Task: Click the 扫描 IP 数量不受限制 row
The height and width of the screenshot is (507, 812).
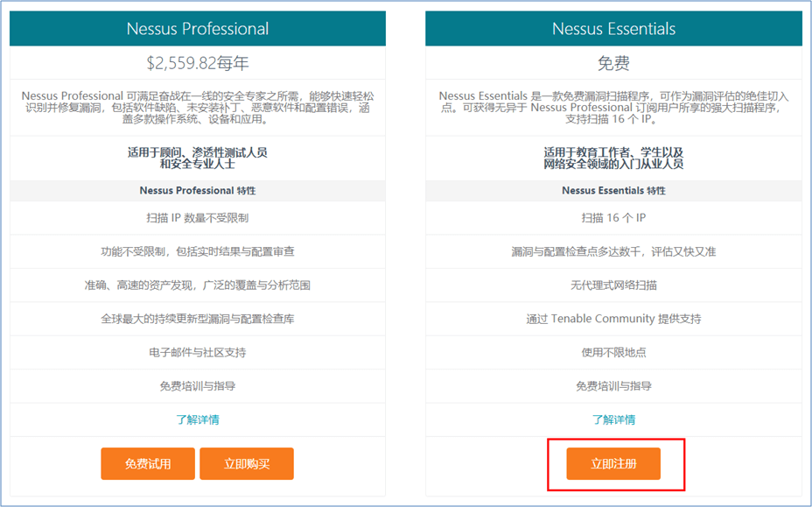Action: tap(197, 218)
